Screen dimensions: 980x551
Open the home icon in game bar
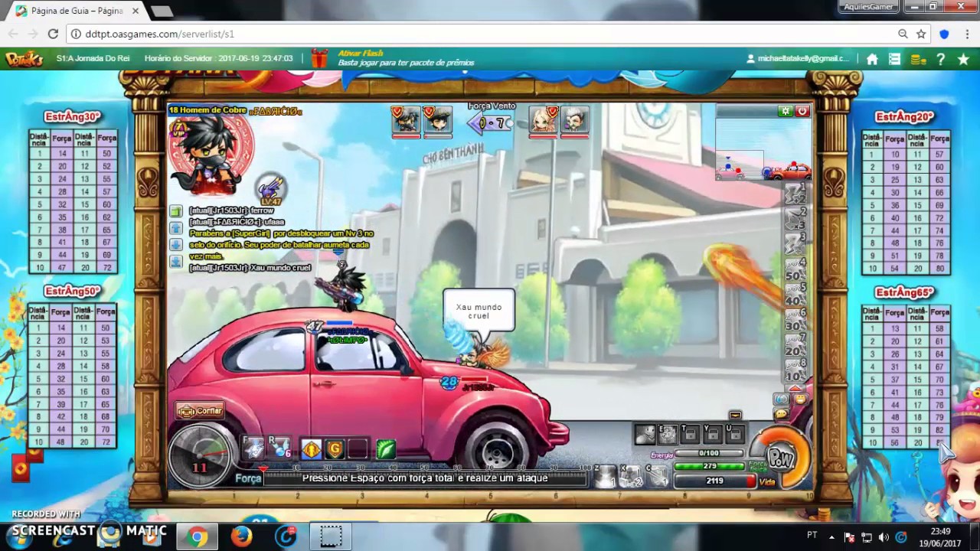click(x=872, y=59)
